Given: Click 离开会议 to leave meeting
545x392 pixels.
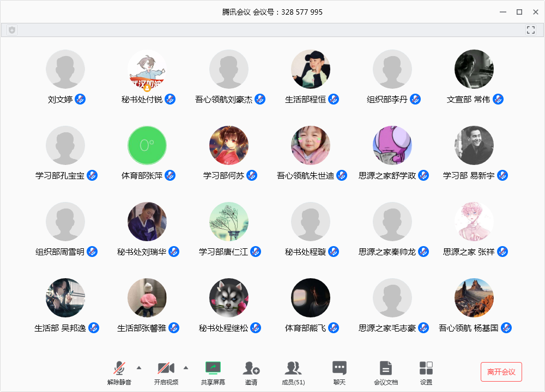Looking at the screenshot, I should [x=501, y=372].
